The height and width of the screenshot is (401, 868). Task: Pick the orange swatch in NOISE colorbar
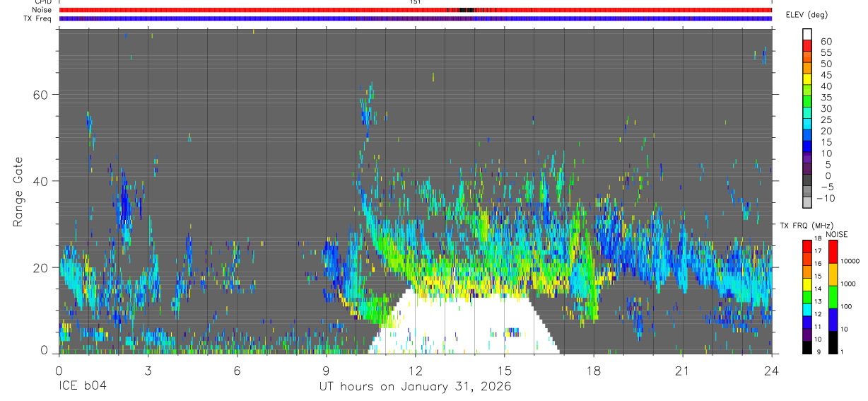[833, 274]
